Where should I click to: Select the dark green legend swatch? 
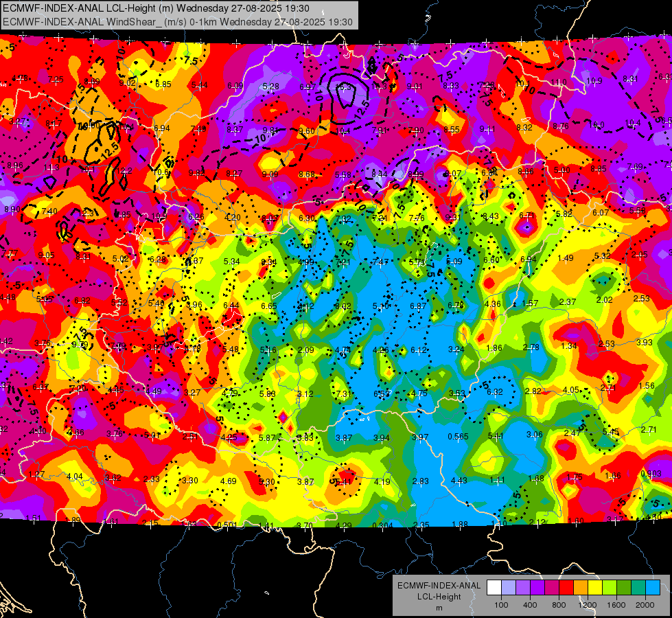(624, 588)
